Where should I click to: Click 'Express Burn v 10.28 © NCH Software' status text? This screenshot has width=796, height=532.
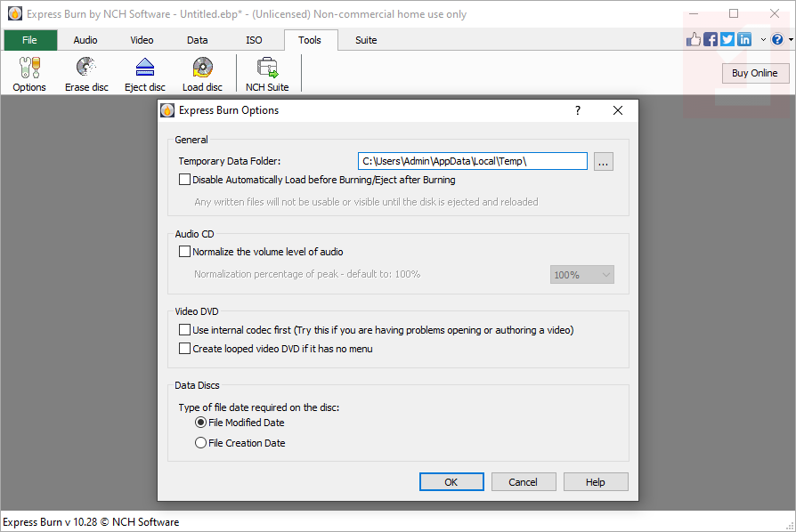(91, 522)
